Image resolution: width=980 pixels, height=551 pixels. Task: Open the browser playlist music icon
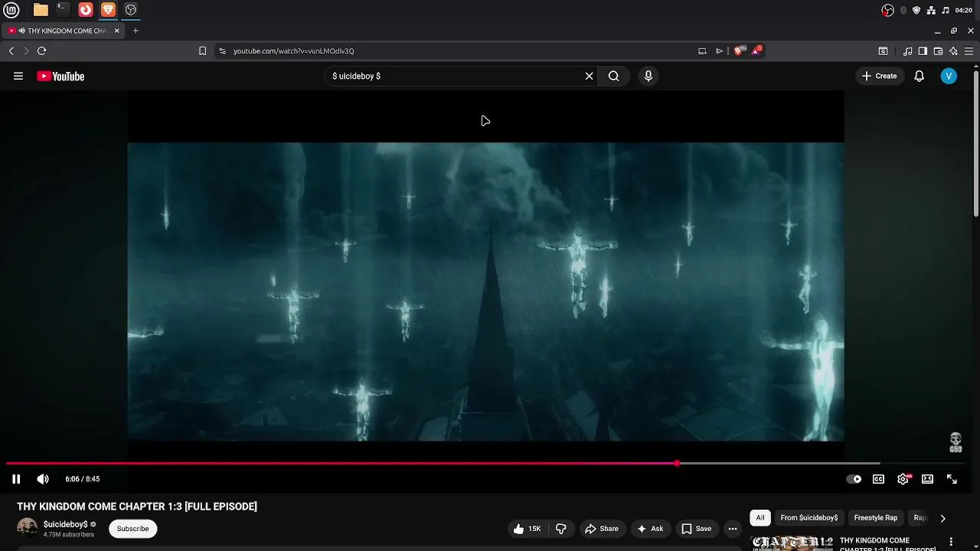[x=908, y=51]
